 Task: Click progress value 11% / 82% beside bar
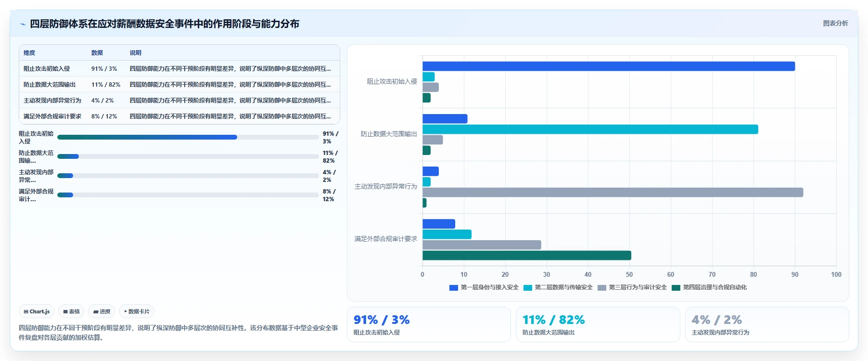pyautogui.click(x=330, y=157)
